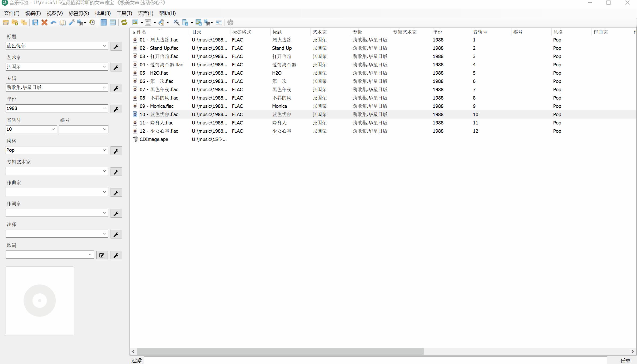The image size is (637, 364).
Task: Click the green refresh arrows icon
Action: (x=124, y=22)
